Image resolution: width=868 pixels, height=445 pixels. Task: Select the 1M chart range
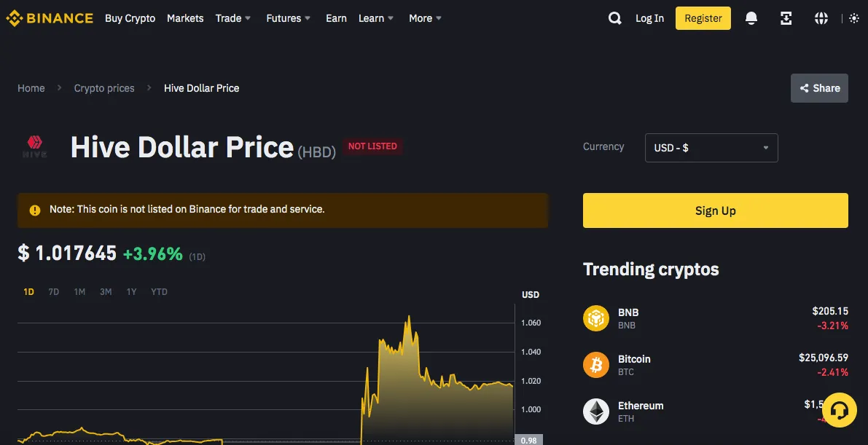79,291
